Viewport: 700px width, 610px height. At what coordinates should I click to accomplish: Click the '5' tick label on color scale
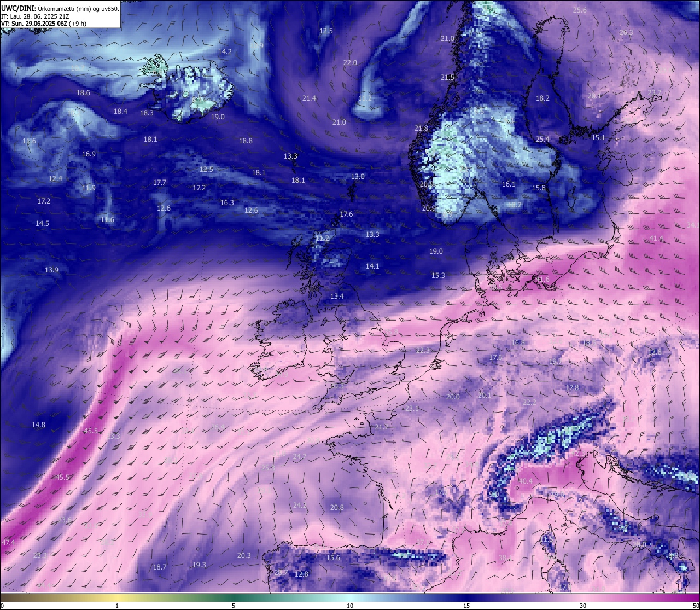point(234,606)
